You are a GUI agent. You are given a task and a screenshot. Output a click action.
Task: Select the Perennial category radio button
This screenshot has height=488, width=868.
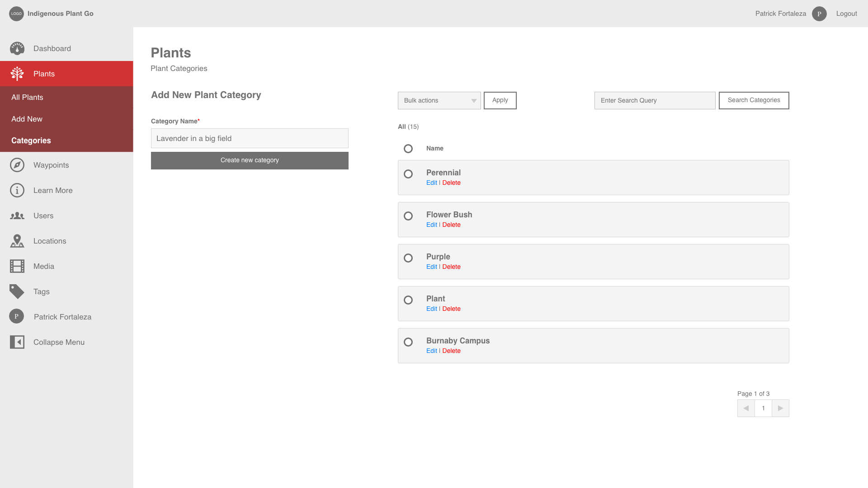point(408,174)
